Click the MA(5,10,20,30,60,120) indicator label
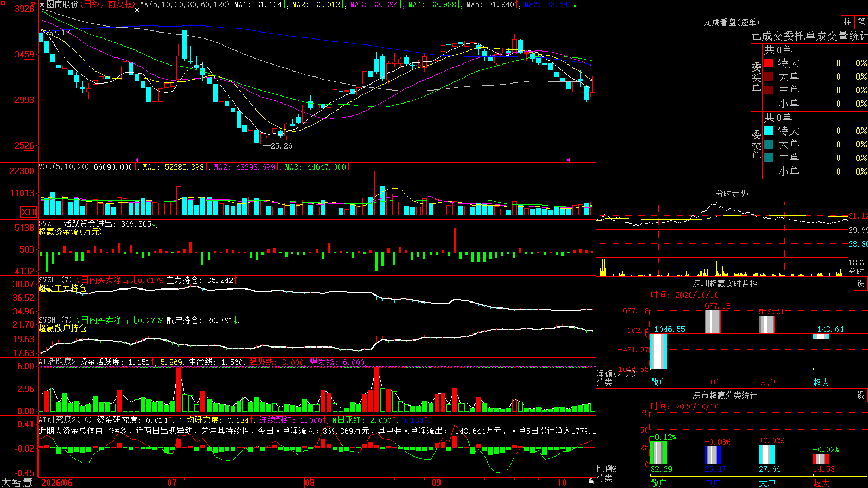The height and width of the screenshot is (488, 868). 185,4
